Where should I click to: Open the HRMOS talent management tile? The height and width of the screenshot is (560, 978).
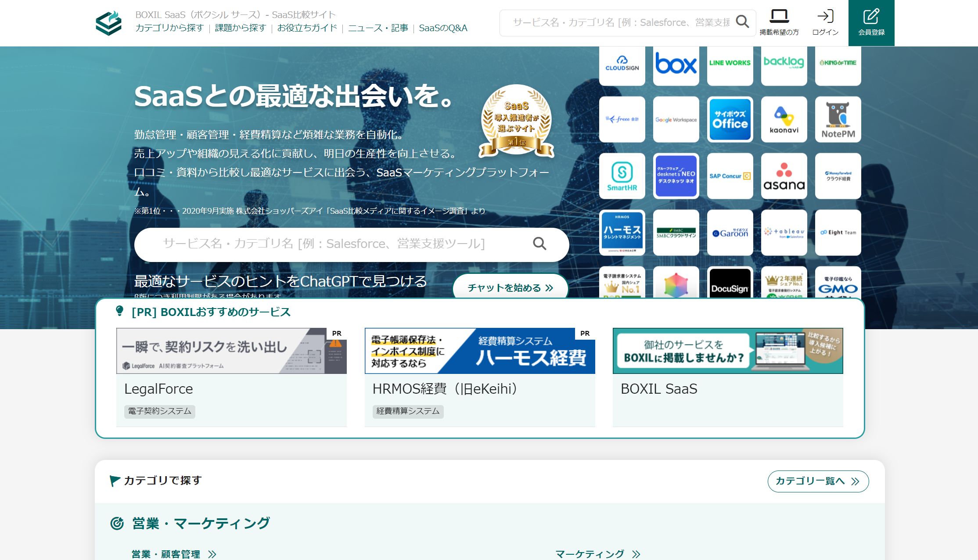tap(622, 233)
